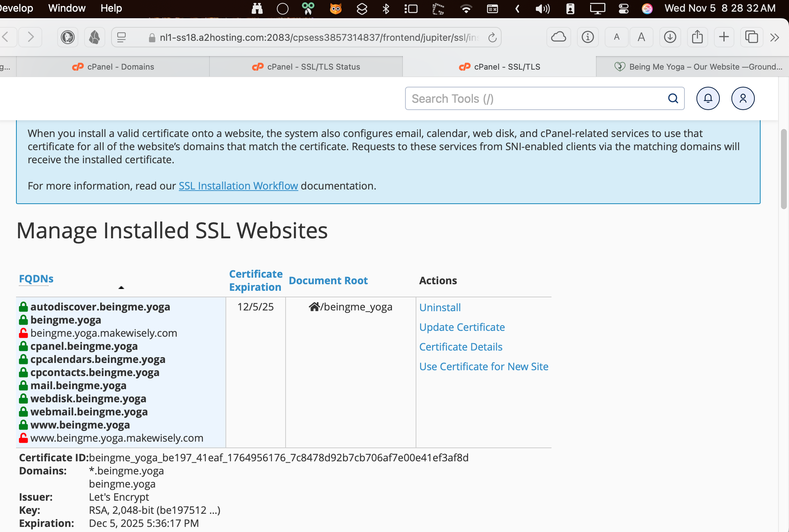This screenshot has height=532, width=789.
Task: Click the search magnifier icon in Search Tools
Action: (x=673, y=98)
